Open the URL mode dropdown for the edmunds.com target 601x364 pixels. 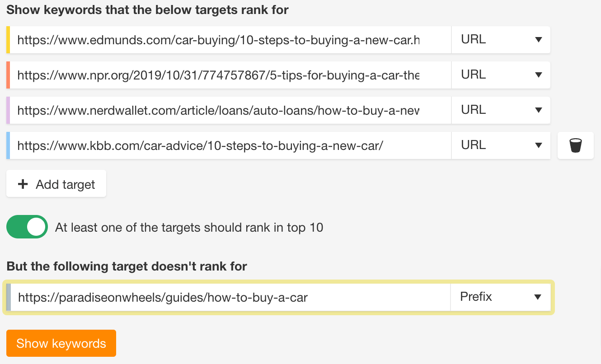501,39
